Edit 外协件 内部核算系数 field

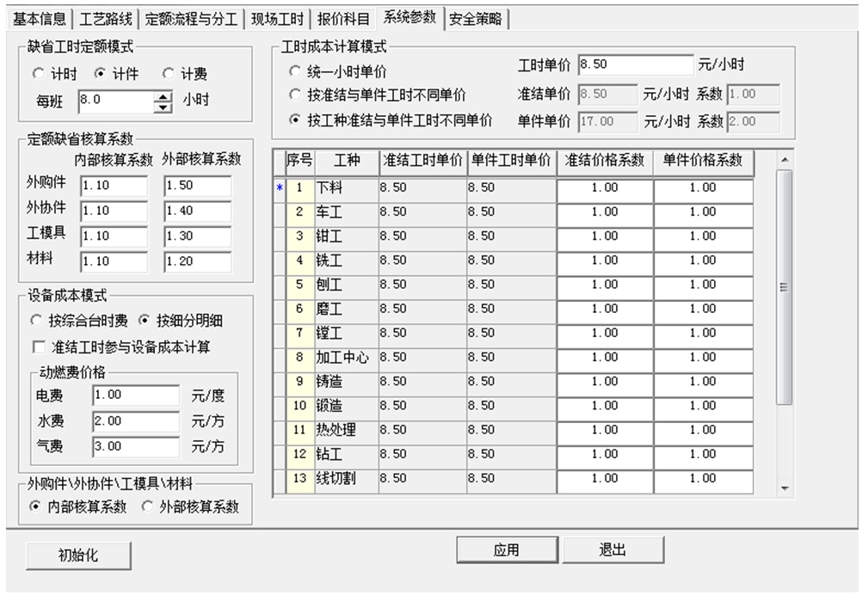pos(114,212)
